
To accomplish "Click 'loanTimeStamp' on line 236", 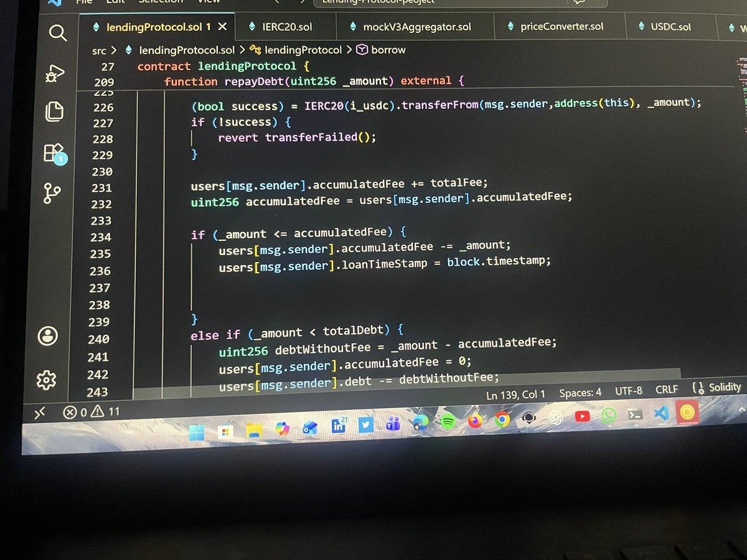I will (385, 264).
